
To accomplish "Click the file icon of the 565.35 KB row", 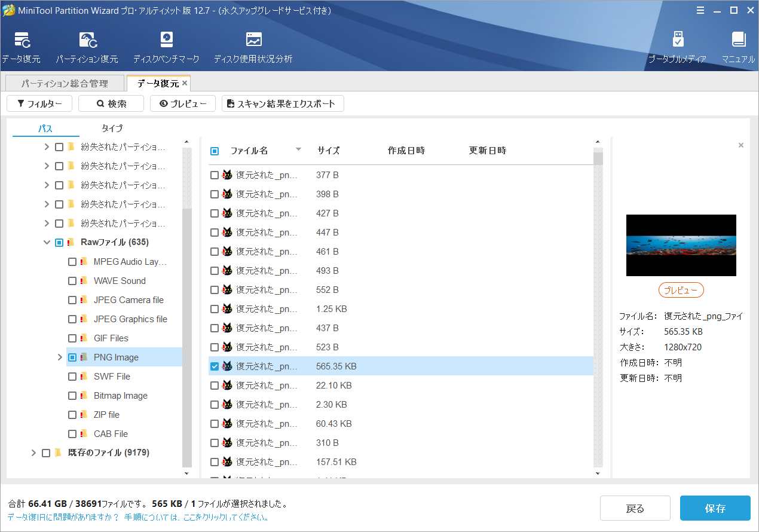I will click(227, 366).
